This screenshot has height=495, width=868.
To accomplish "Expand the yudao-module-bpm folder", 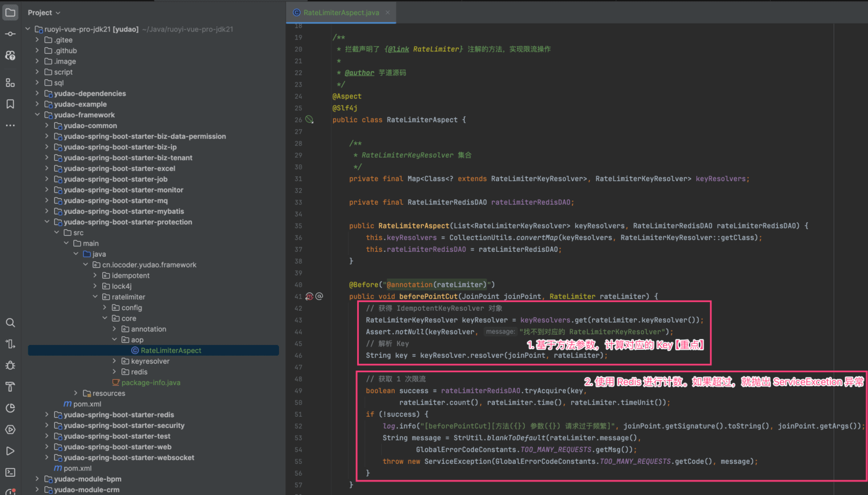I will pyautogui.click(x=37, y=479).
